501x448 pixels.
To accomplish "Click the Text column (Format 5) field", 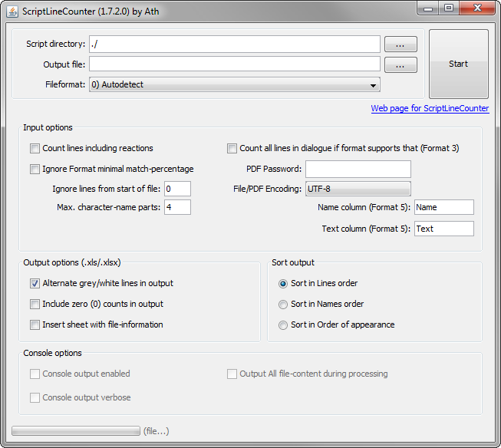I will 444,229.
